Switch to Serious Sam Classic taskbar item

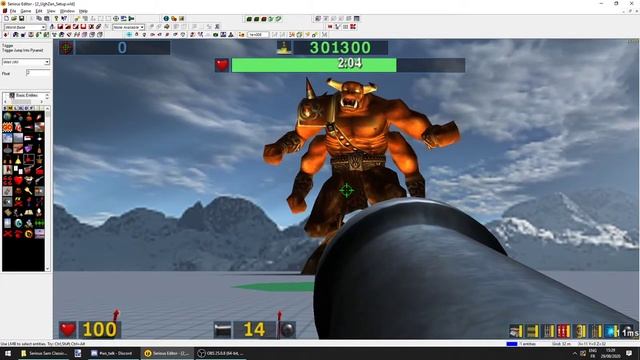click(x=44, y=353)
